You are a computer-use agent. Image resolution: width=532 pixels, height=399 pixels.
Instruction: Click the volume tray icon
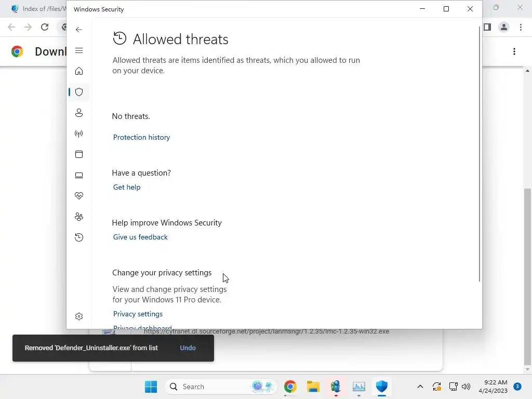click(466, 387)
